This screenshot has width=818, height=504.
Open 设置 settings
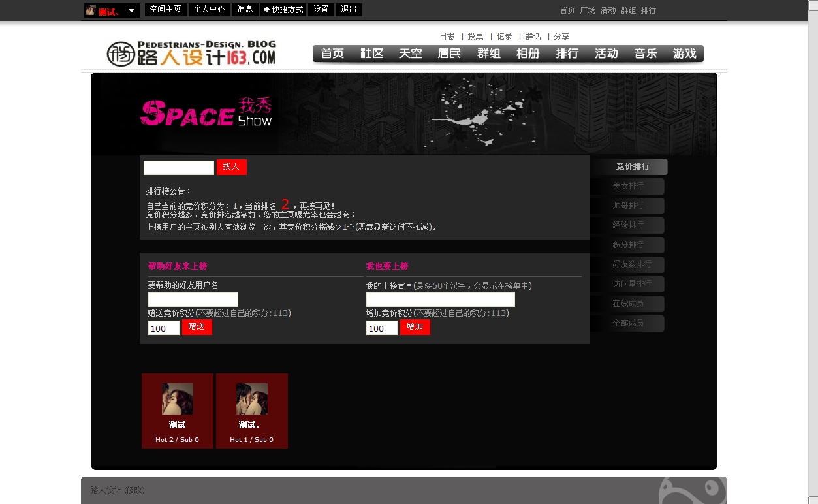[x=321, y=10]
